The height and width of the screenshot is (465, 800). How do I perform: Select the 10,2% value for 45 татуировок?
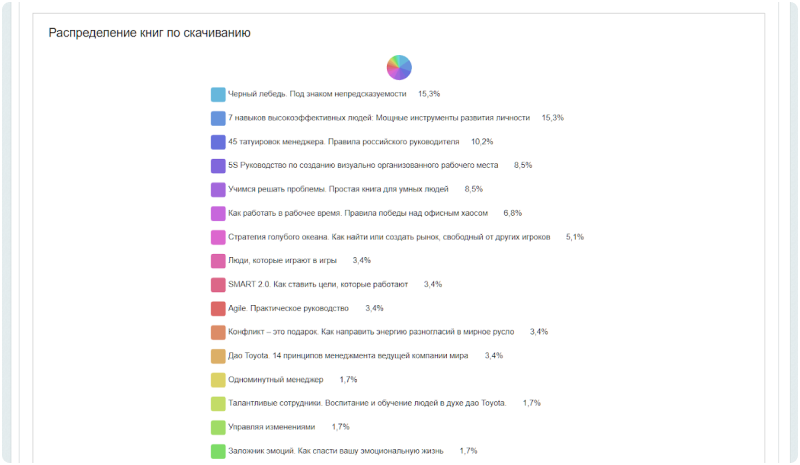482,141
